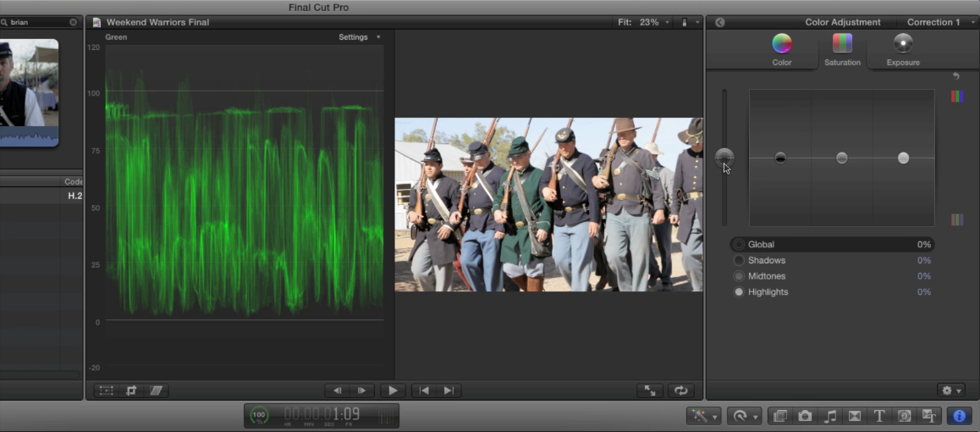Step back one frame
This screenshot has width=980, height=432.
(x=338, y=390)
